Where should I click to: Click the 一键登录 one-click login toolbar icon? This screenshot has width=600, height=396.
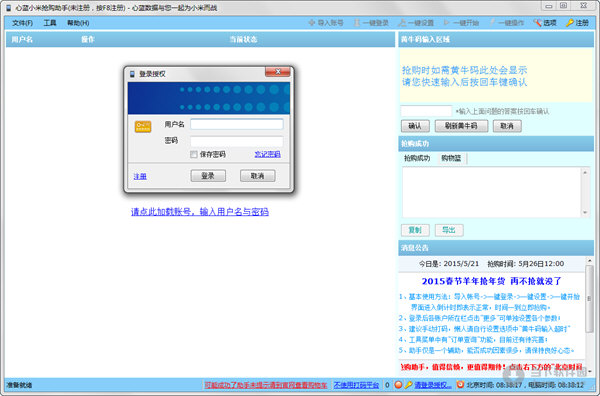357,23
